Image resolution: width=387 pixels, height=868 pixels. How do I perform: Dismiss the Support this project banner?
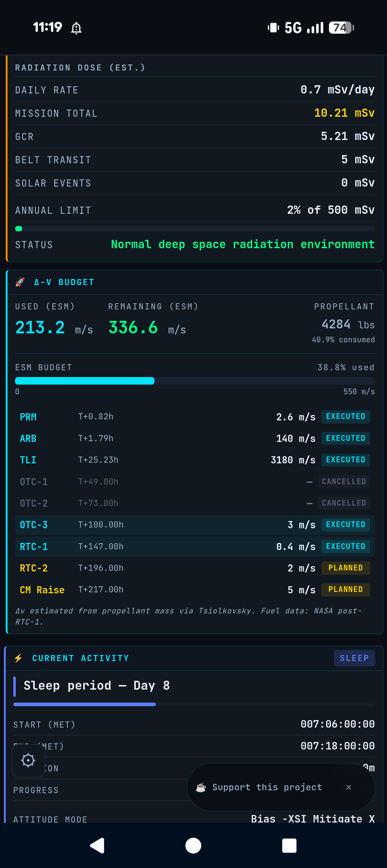point(348,787)
